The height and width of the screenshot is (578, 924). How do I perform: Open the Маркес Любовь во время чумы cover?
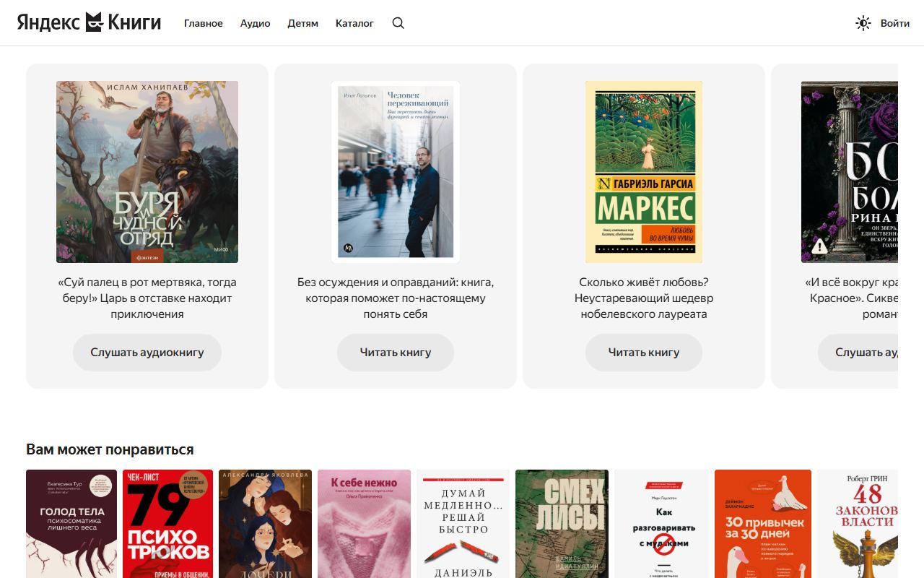tap(644, 172)
